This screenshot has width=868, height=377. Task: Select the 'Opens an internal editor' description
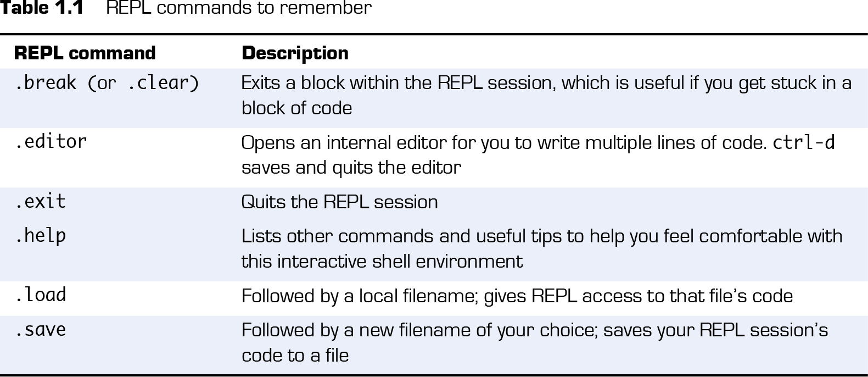pyautogui.click(x=538, y=154)
